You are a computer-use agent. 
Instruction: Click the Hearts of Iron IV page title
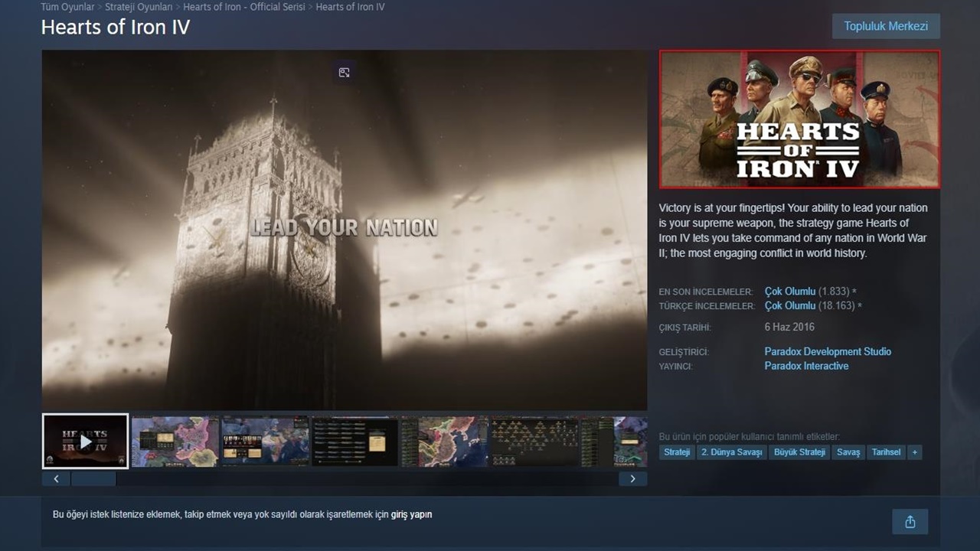point(116,28)
